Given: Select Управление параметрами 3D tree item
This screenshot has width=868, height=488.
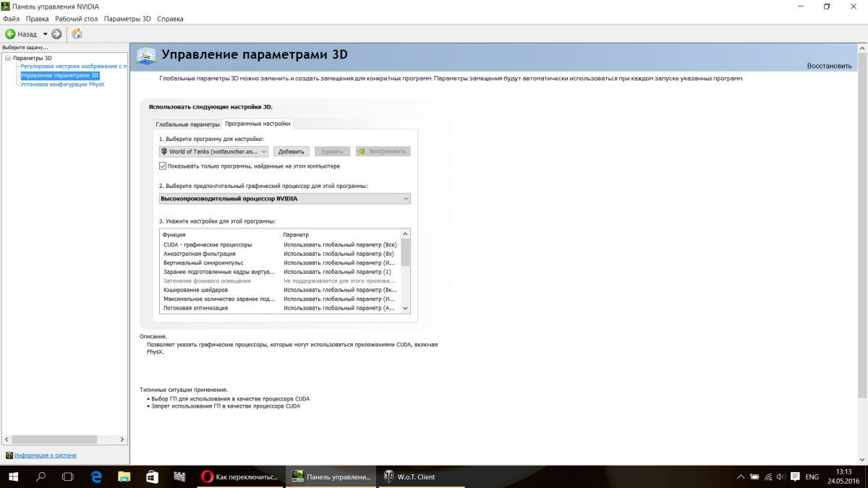Looking at the screenshot, I should click(59, 75).
